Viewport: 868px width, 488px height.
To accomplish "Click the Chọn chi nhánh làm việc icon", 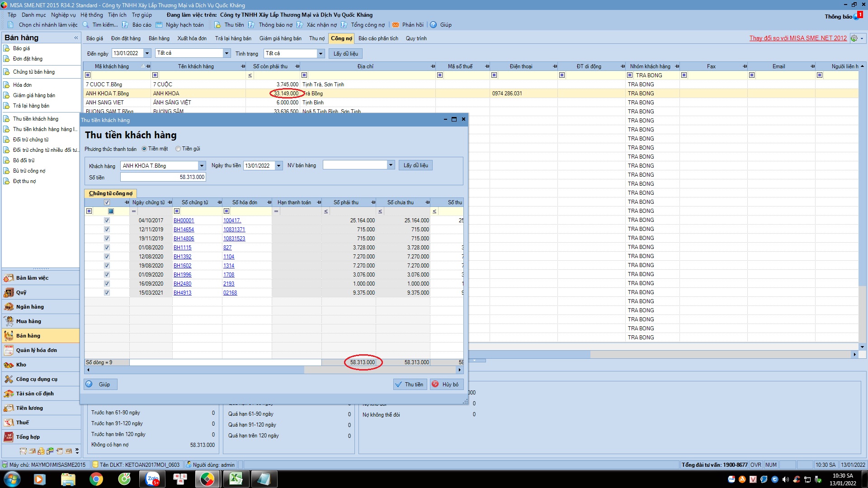I will pyautogui.click(x=10, y=25).
